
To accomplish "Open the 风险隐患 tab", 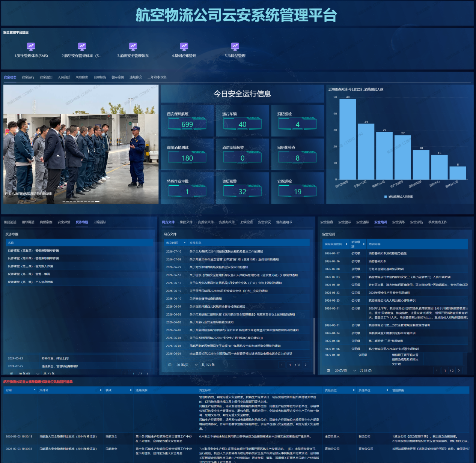I will point(82,77).
